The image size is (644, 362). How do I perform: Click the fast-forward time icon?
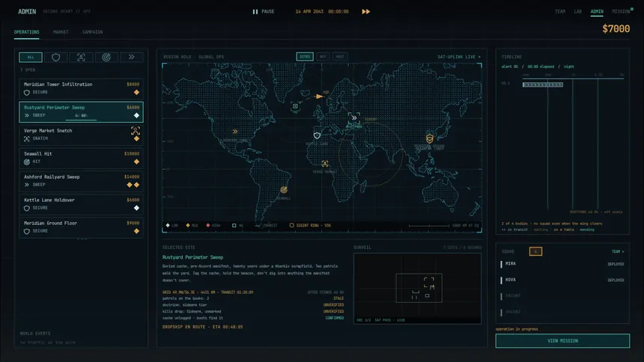[x=365, y=11]
